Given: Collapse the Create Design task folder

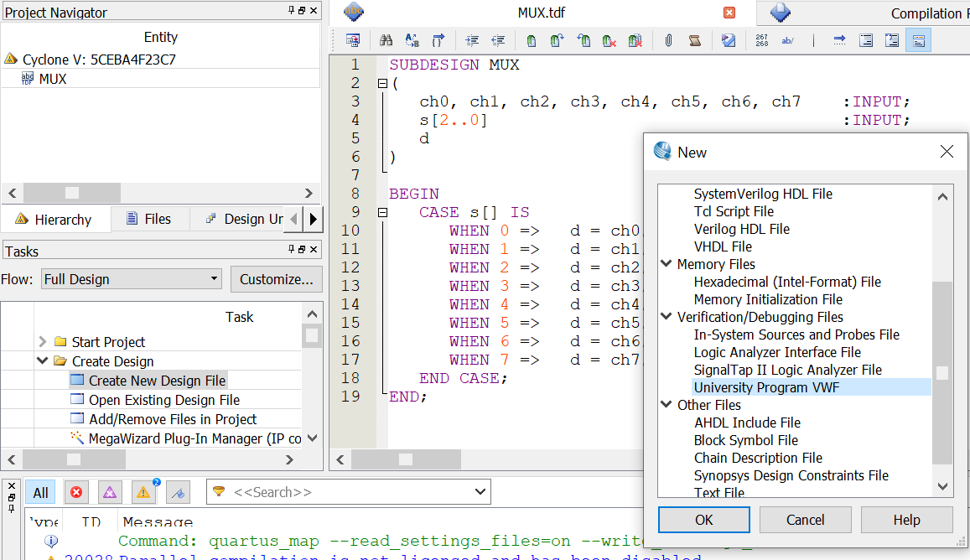Looking at the screenshot, I should pyautogui.click(x=42, y=360).
